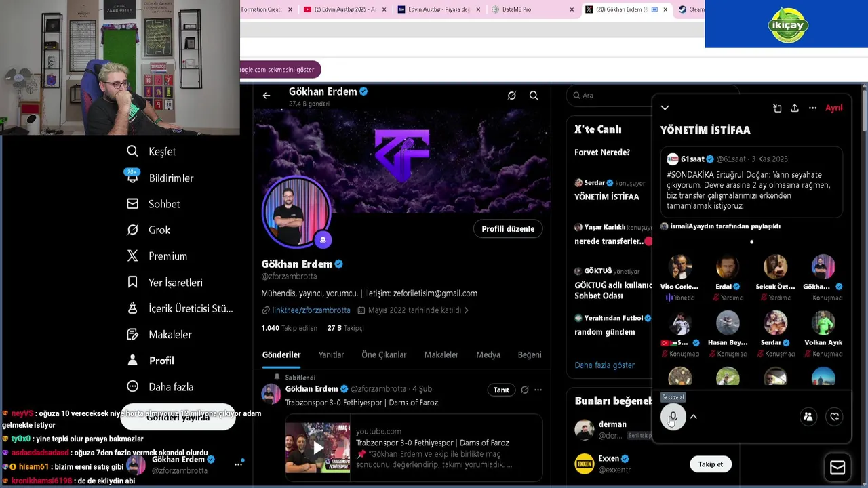The height and width of the screenshot is (488, 868).
Task: Open Premium in the sidebar
Action: (157, 256)
